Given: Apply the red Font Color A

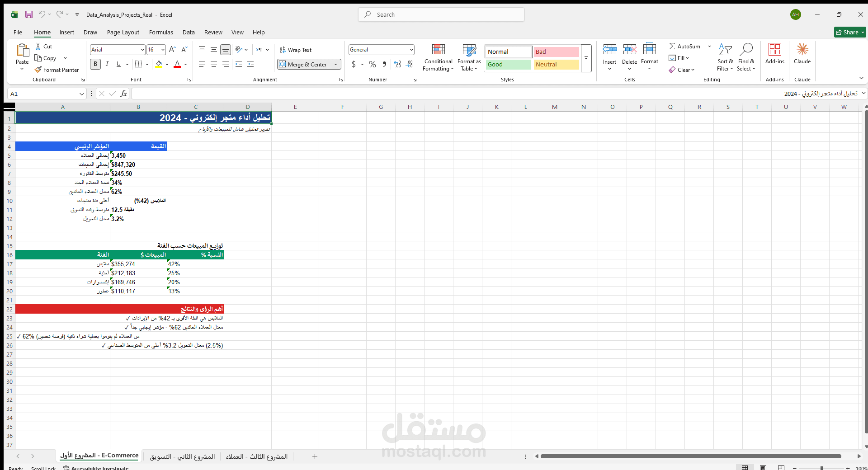Looking at the screenshot, I should pyautogui.click(x=177, y=64).
